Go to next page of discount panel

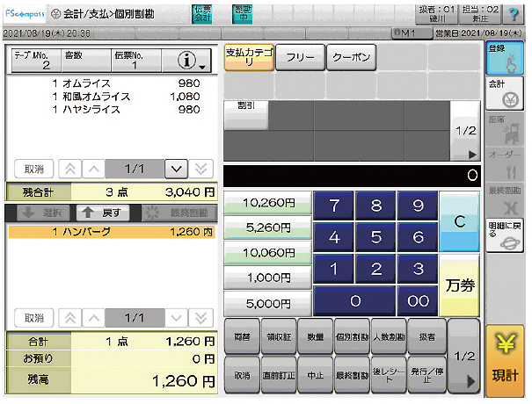[465, 131]
